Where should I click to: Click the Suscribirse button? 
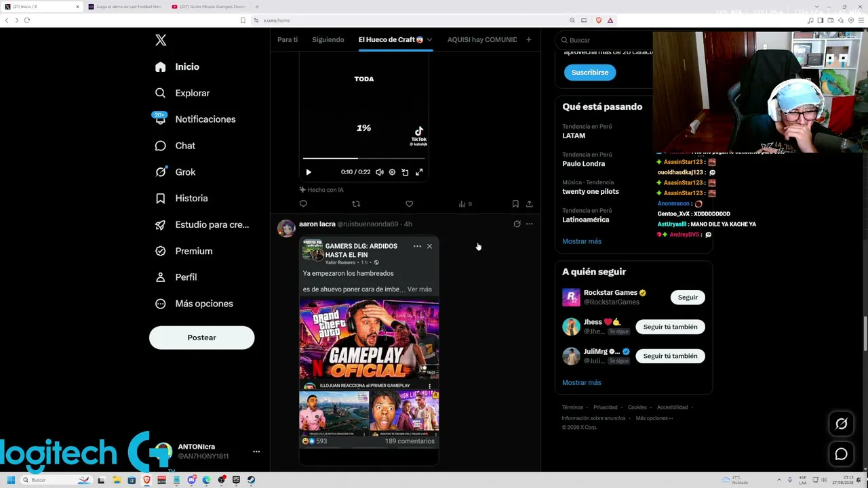click(x=590, y=73)
